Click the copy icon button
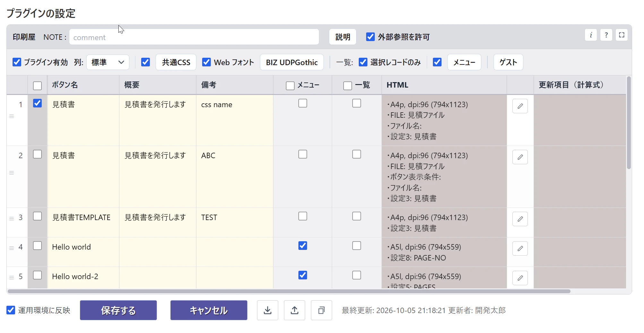This screenshot has width=644, height=333. click(322, 310)
